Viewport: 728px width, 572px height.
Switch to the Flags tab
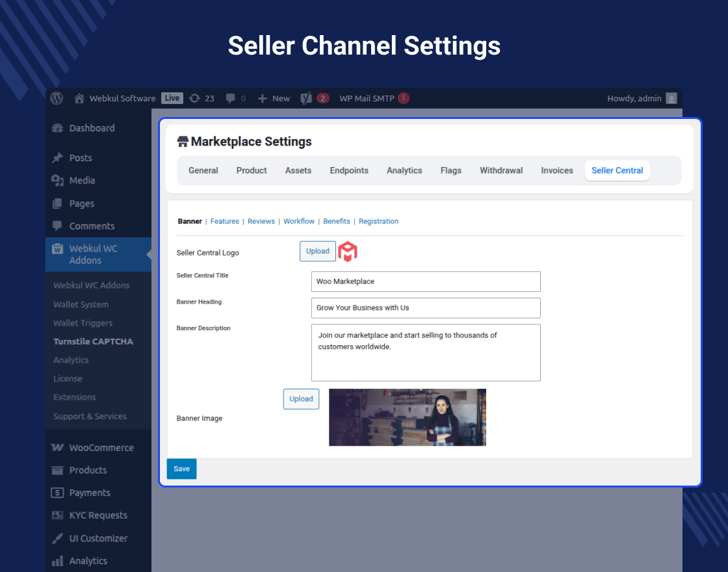coord(451,170)
